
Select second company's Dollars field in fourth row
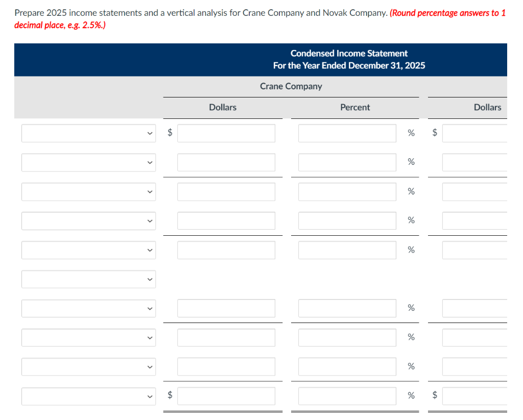point(474,220)
